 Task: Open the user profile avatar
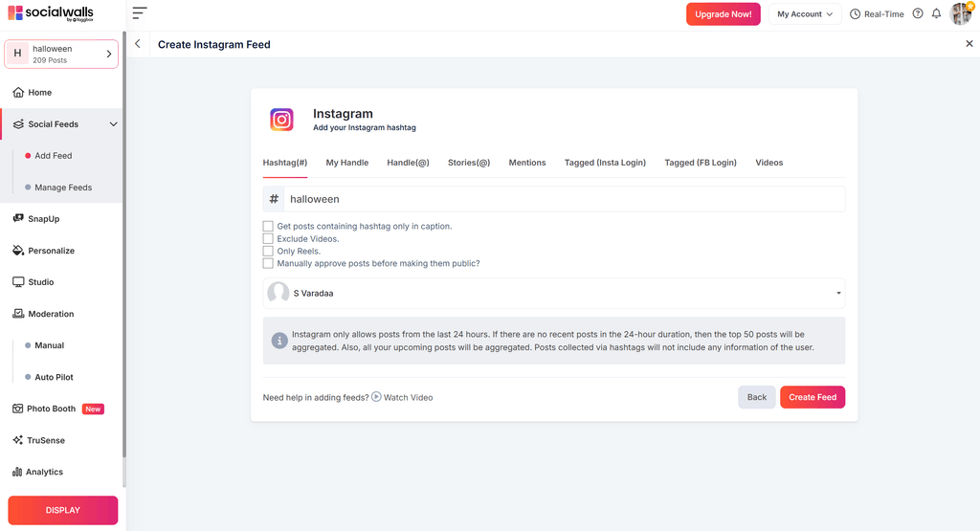point(961,13)
